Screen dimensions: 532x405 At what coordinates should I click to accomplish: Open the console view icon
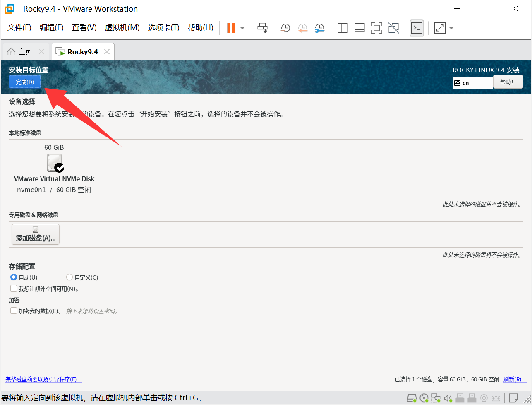[x=417, y=28]
